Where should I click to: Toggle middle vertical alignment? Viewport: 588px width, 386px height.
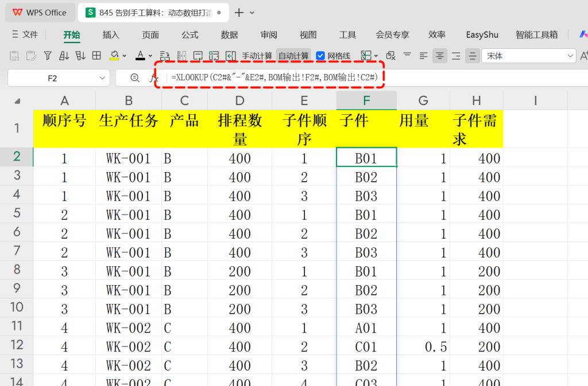[473, 56]
